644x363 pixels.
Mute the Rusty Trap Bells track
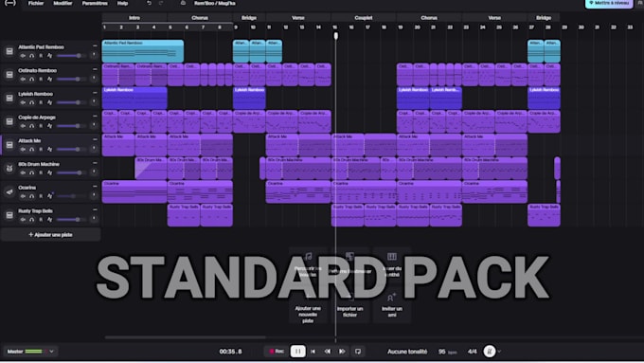(x=23, y=220)
